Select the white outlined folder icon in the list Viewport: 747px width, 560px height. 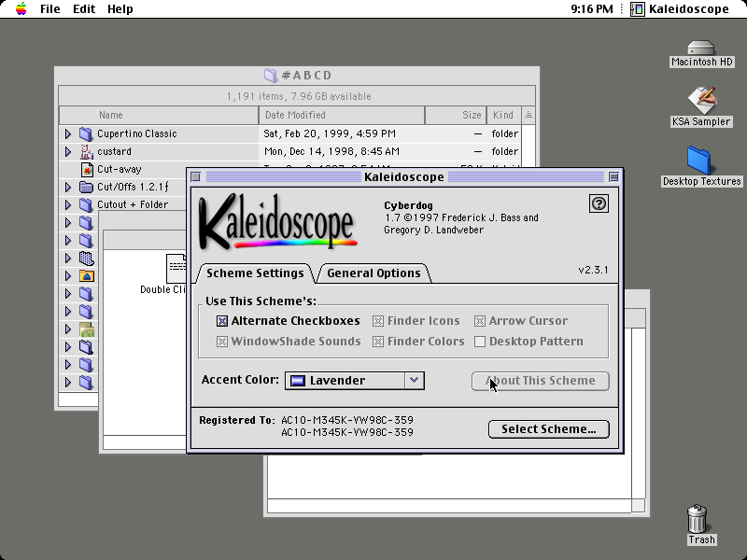(86, 346)
